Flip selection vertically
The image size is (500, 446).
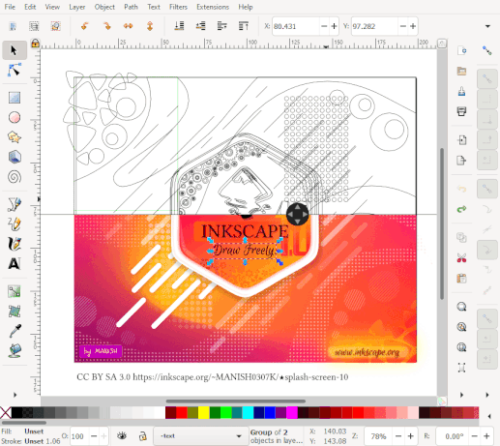pos(150,26)
